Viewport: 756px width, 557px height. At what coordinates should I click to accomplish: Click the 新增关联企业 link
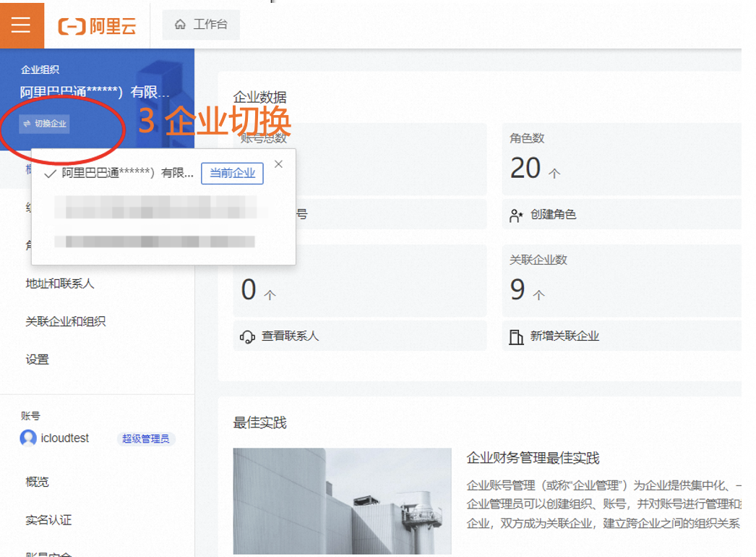pos(564,336)
